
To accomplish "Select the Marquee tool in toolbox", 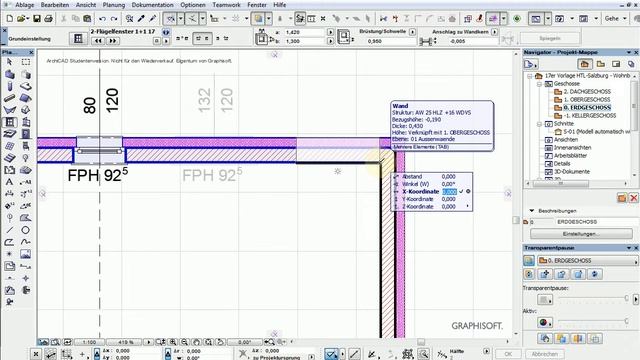I will (x=26, y=62).
